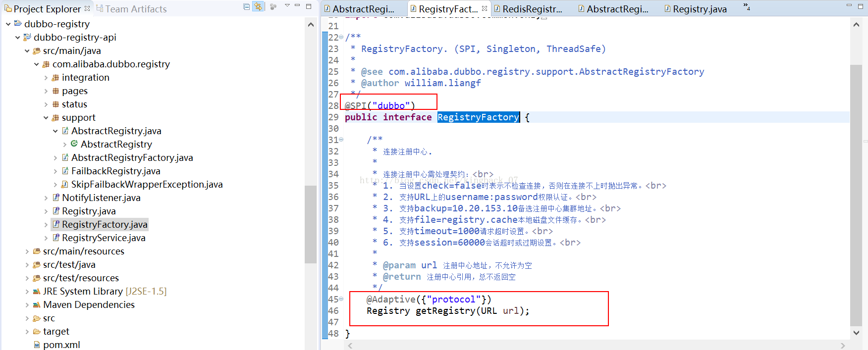The height and width of the screenshot is (350, 868).
Task: Collapse the support package
Action: coord(46,118)
